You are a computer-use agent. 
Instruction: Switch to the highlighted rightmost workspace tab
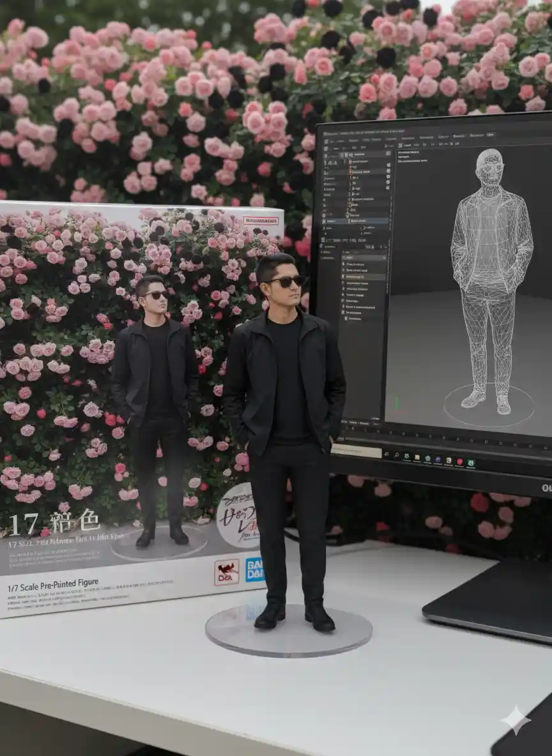pos(490,135)
